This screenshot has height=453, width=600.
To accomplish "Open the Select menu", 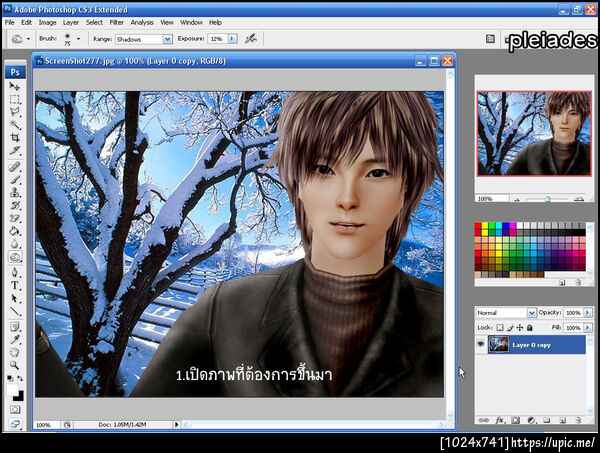I will pos(94,23).
